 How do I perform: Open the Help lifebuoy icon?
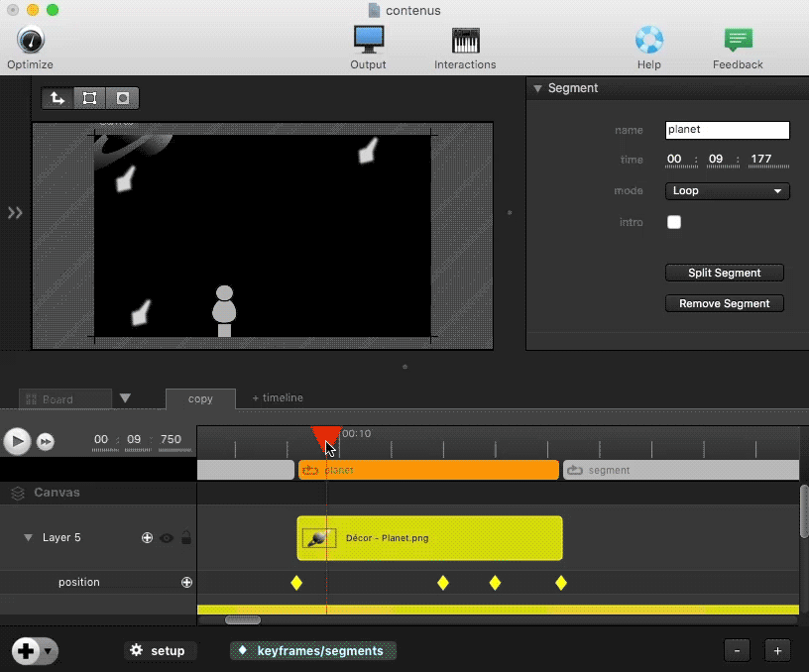point(649,41)
